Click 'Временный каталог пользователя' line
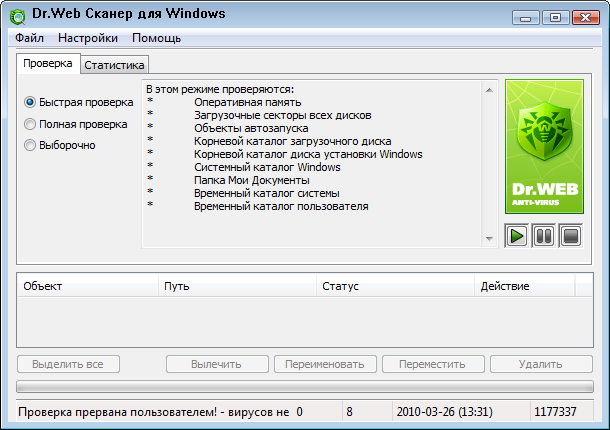This screenshot has width=610, height=430. [x=281, y=206]
